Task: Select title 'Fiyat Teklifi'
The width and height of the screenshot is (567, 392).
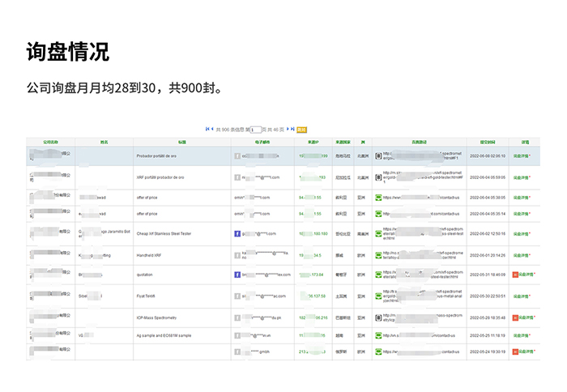Action: point(146,296)
